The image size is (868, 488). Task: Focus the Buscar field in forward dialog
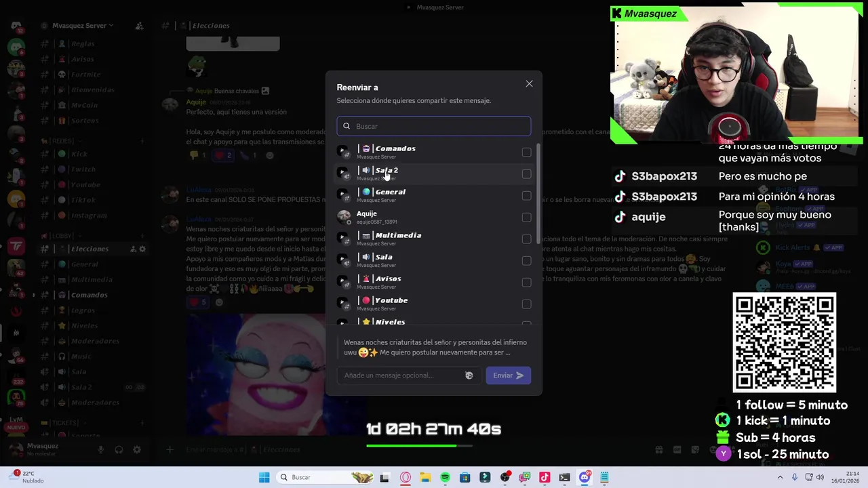pos(434,126)
